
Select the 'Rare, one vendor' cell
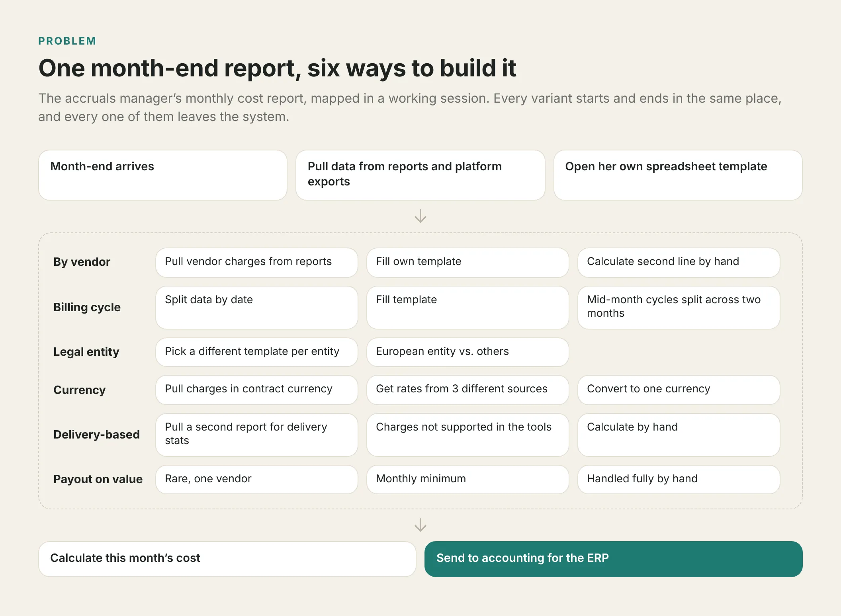pos(257,480)
